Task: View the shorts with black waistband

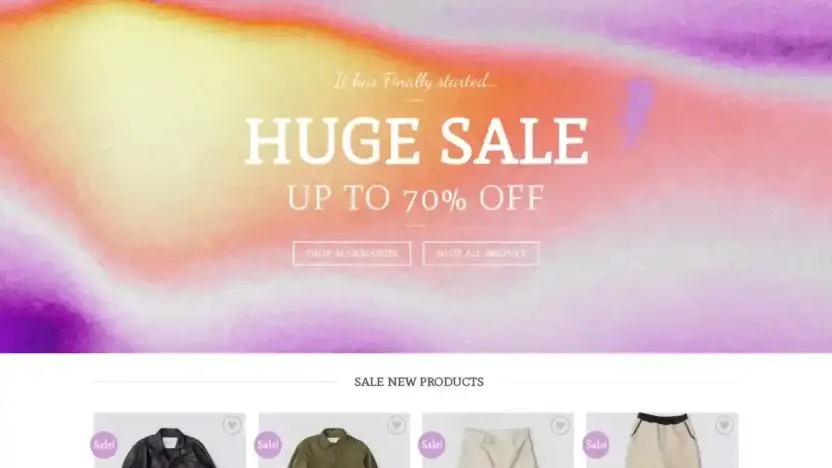Action: 662,440
